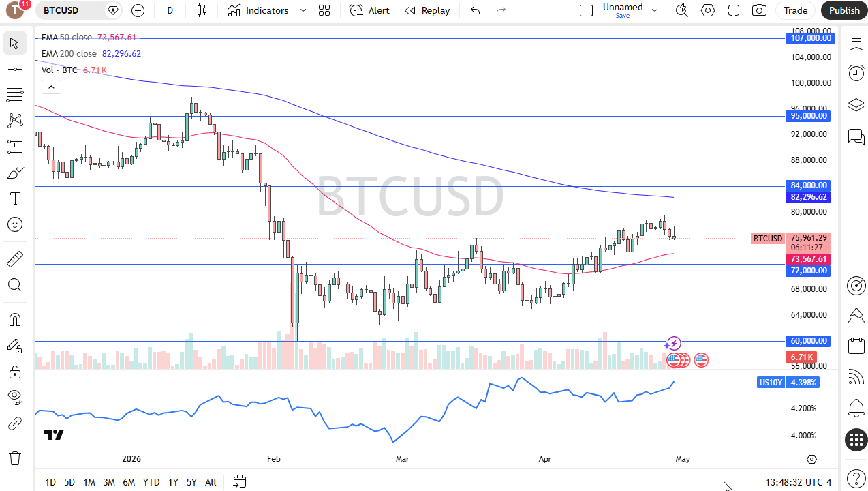Open the candle chart style selector
Viewport: 868px width, 491px height.
point(202,10)
